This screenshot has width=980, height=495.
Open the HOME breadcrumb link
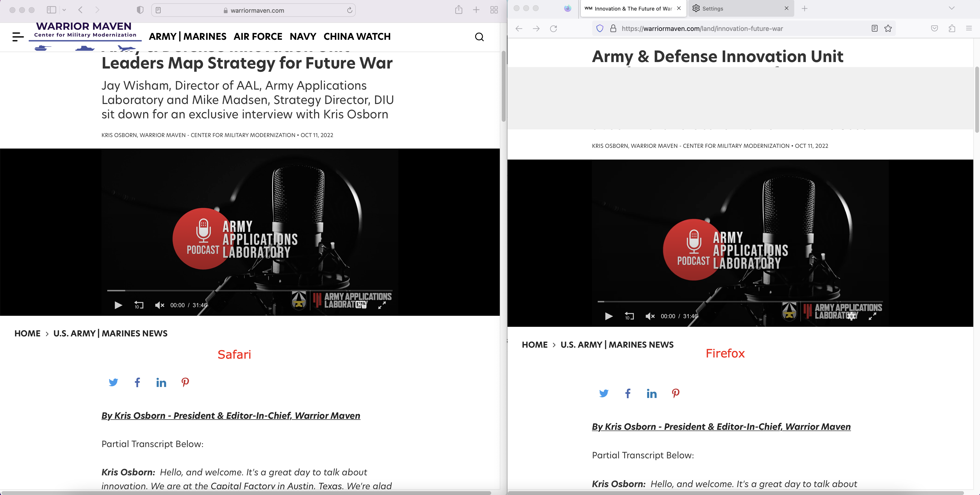click(27, 333)
